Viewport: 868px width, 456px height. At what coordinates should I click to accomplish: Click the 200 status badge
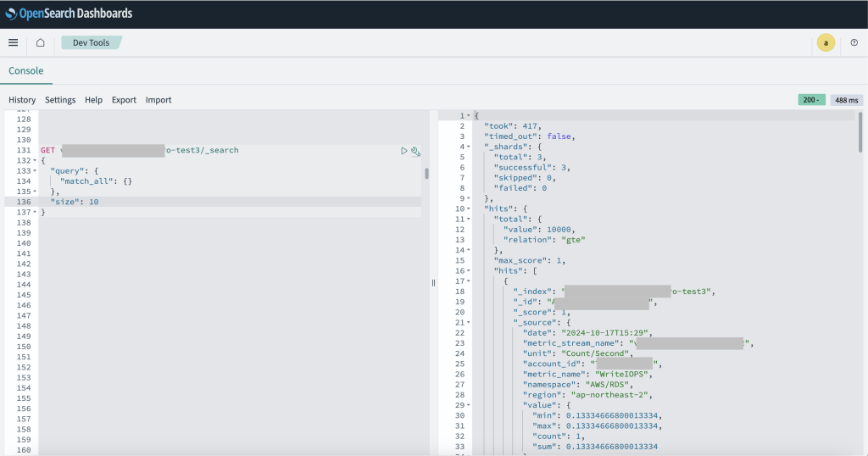pos(811,100)
